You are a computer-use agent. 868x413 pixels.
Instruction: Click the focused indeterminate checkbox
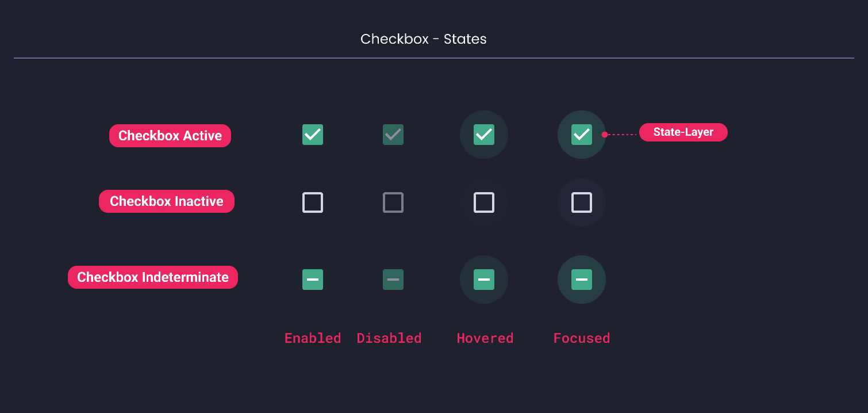(582, 280)
